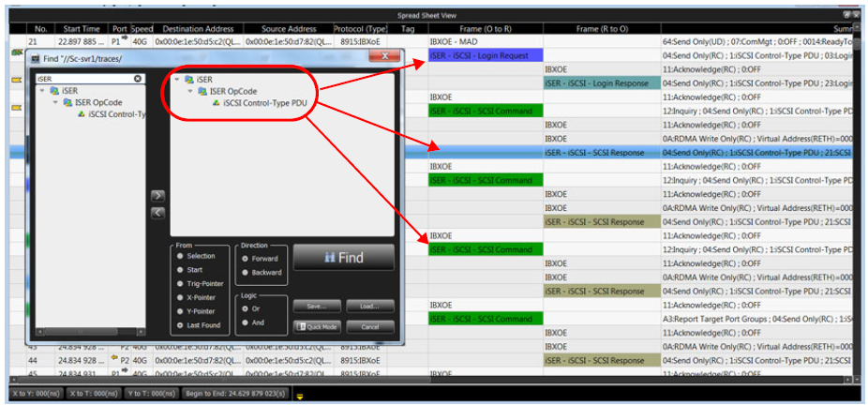868x405 pixels.
Task: Click the iSCSI Control-Type PDU icon in right tree
Action: (217, 102)
